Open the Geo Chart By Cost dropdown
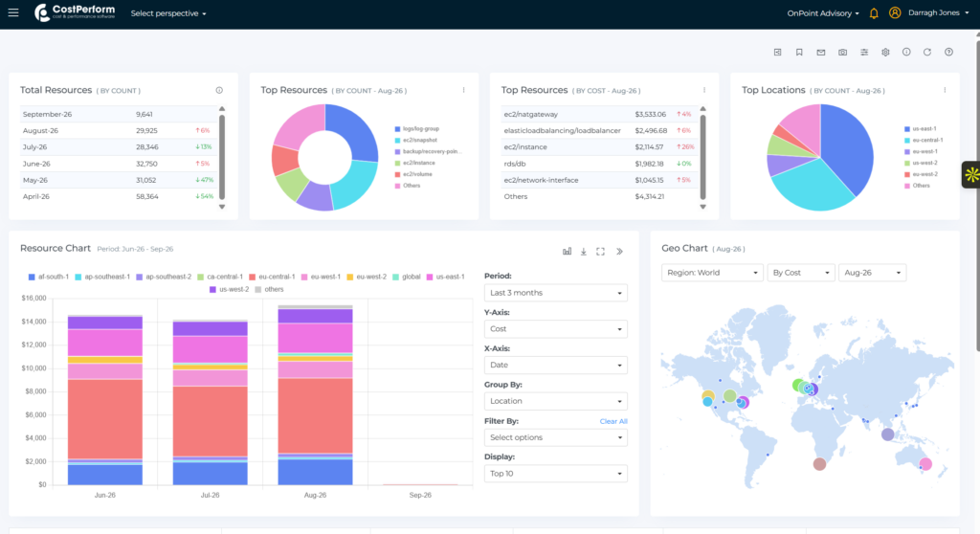The height and width of the screenshot is (534, 980). pyautogui.click(x=801, y=273)
